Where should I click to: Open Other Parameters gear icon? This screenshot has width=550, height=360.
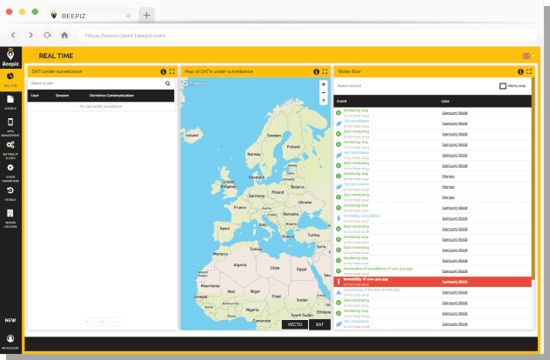11,168
